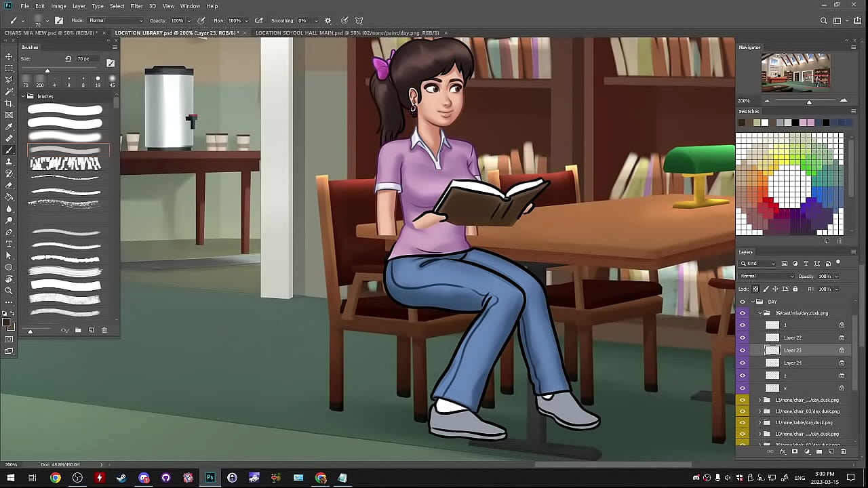Add a layer style with fx icon
868x488 pixels.
tap(783, 451)
